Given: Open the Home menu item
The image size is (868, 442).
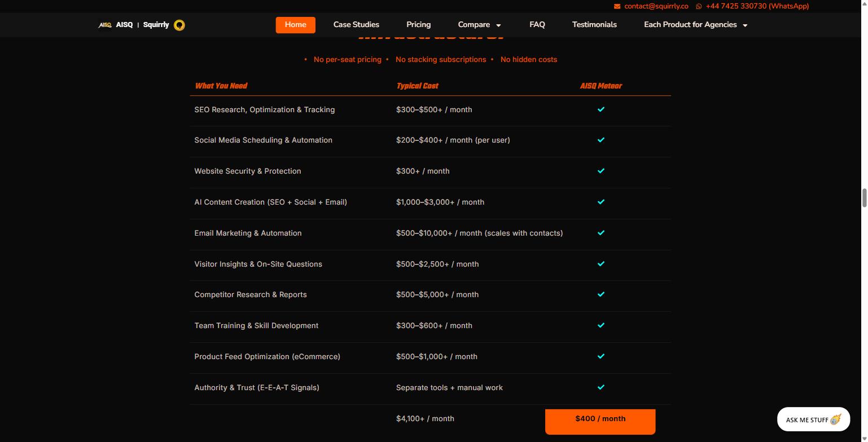Looking at the screenshot, I should (296, 25).
